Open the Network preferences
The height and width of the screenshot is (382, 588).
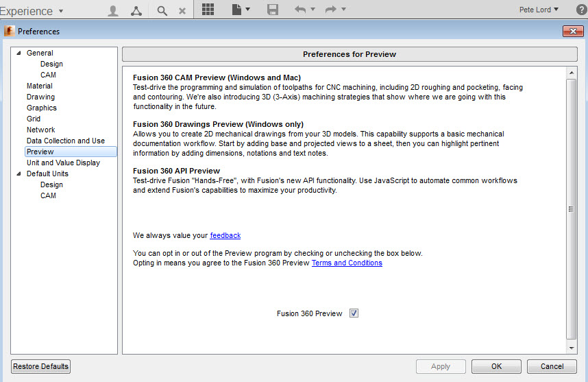[x=41, y=130]
